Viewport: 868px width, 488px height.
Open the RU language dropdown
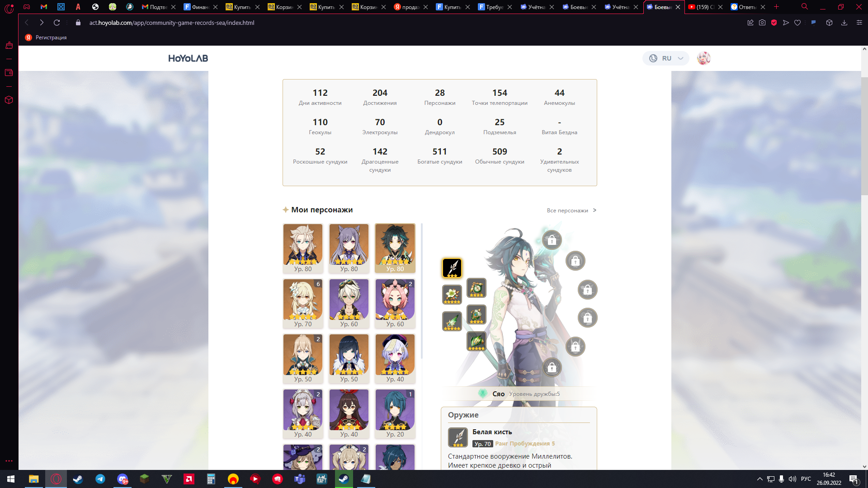coord(665,58)
